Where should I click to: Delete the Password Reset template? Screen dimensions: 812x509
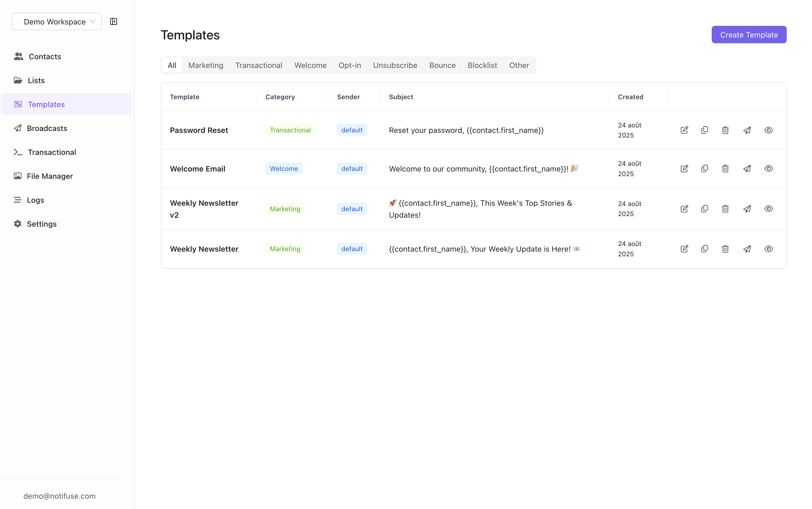725,130
